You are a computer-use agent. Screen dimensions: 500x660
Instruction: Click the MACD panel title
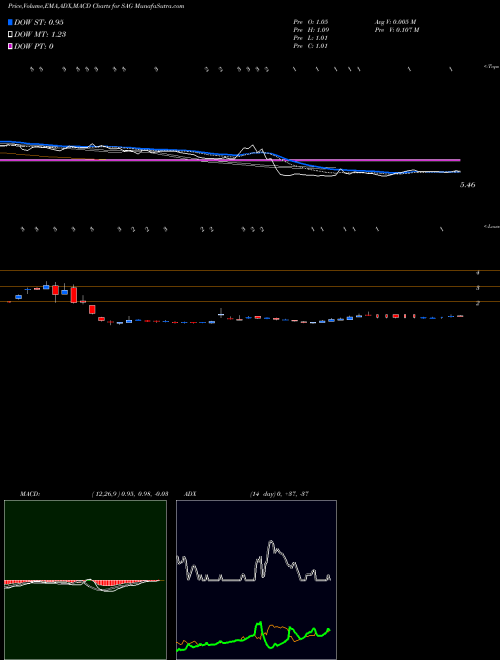(29, 493)
